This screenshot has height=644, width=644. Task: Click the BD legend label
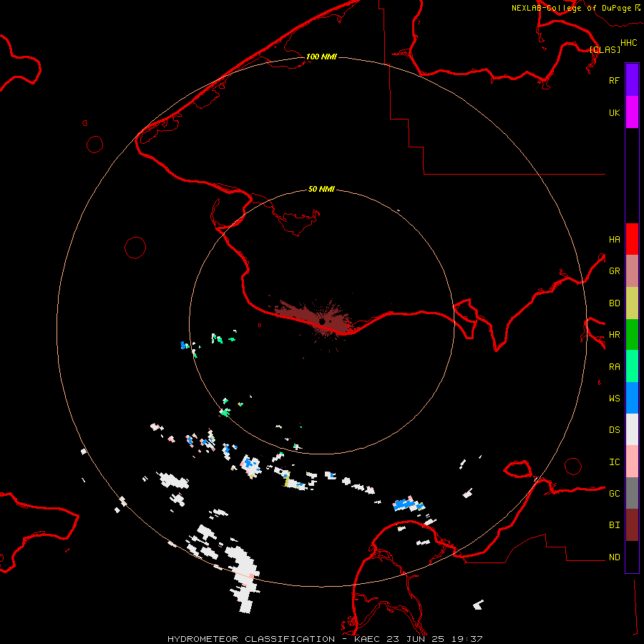pos(614,303)
